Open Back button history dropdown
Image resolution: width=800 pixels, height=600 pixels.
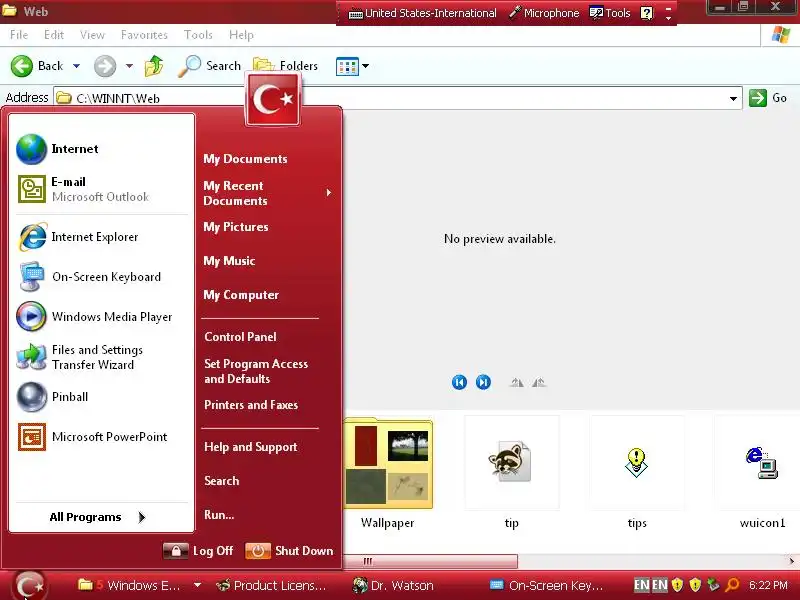click(77, 66)
